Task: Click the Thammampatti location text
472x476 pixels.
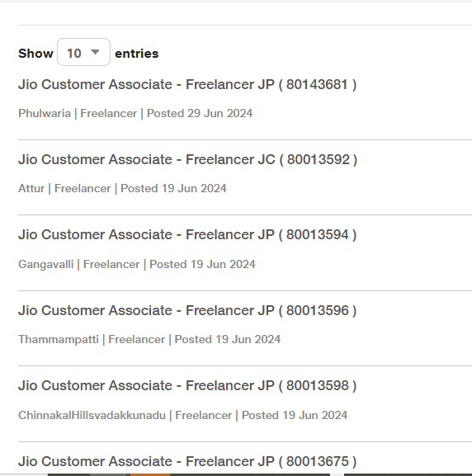Action: [x=59, y=339]
